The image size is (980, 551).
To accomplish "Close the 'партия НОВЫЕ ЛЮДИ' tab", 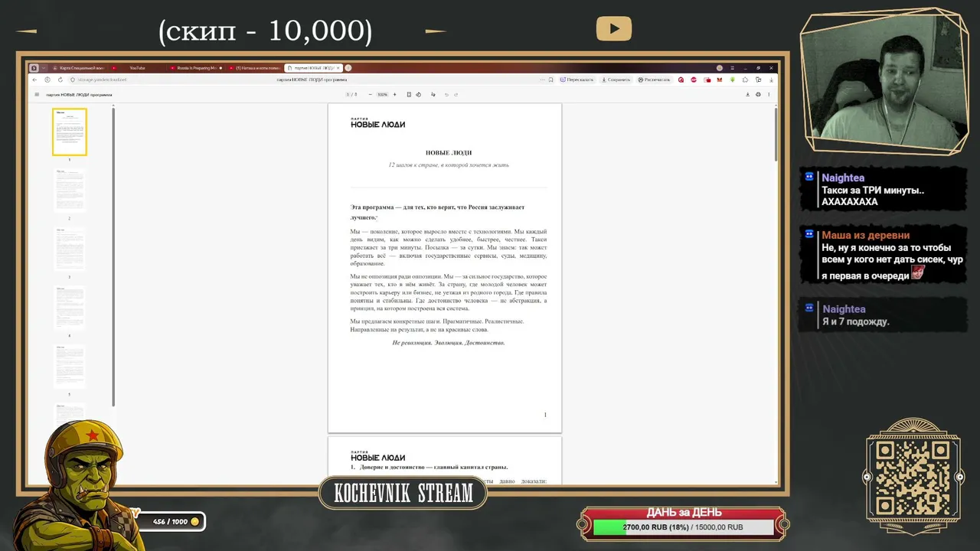I will point(337,68).
